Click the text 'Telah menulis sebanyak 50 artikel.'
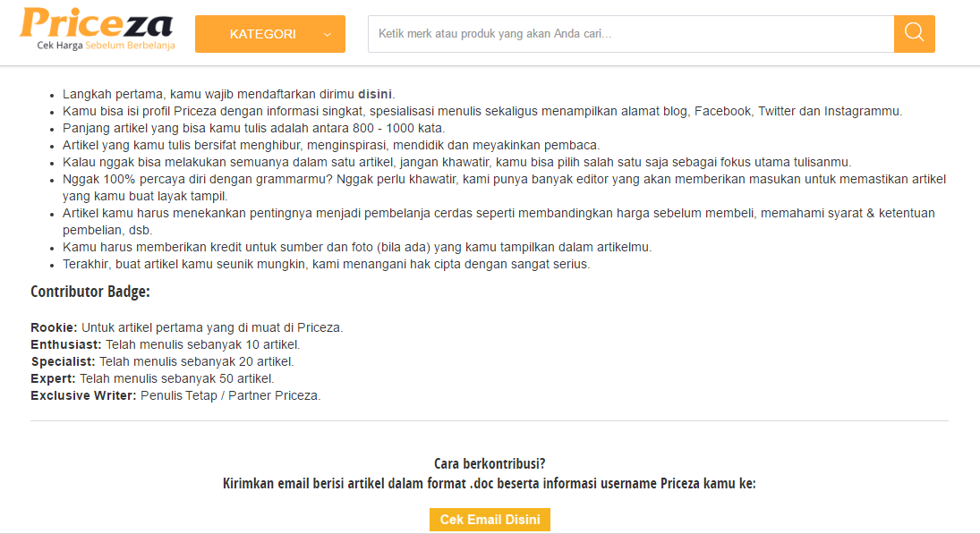The height and width of the screenshot is (534, 980). pyautogui.click(x=177, y=378)
